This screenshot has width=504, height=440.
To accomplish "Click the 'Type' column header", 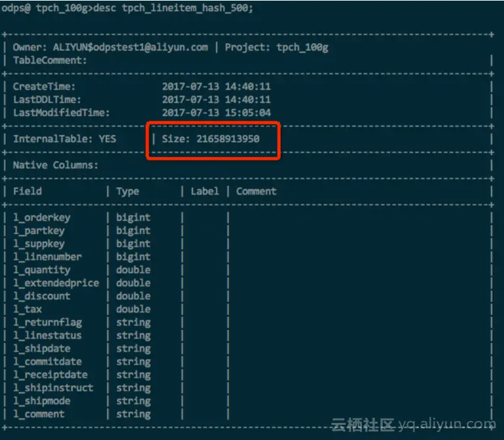I will (128, 192).
